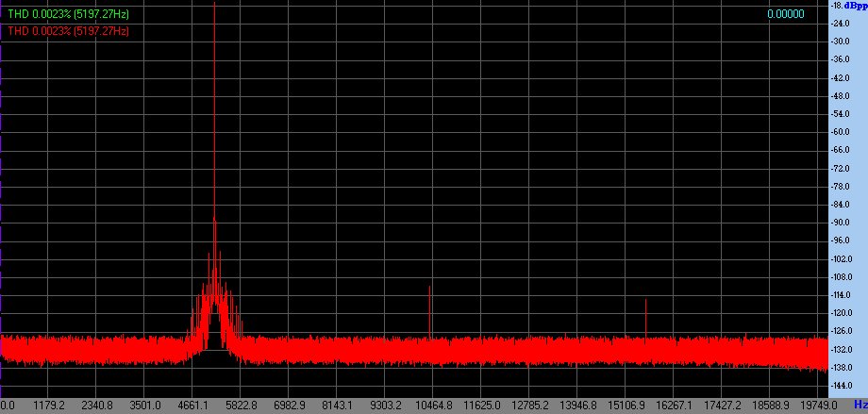Click the -78.0 amplitude axis label
Screen dimensions: 868x414
click(841, 187)
